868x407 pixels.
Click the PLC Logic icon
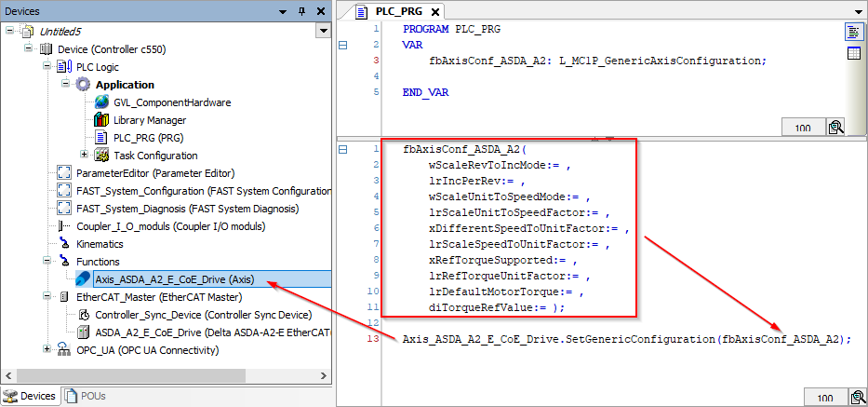(x=64, y=67)
